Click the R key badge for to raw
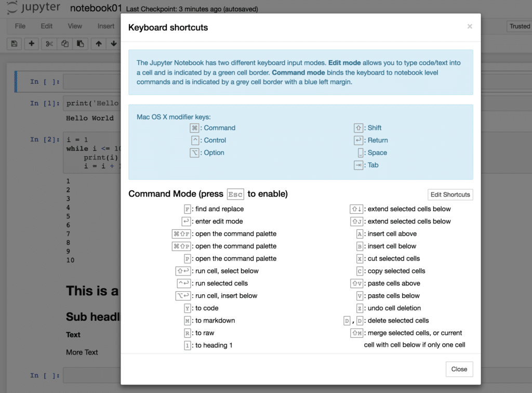 (187, 333)
